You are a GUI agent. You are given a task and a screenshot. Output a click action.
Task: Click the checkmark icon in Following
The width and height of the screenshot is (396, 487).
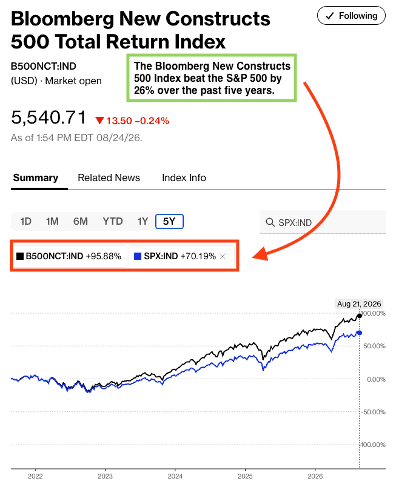pos(330,16)
